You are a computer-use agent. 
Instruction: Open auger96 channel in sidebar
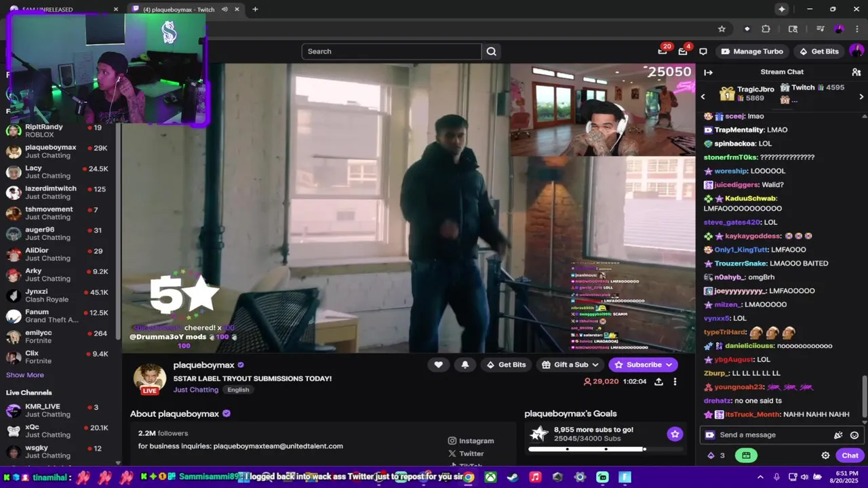click(x=60, y=234)
